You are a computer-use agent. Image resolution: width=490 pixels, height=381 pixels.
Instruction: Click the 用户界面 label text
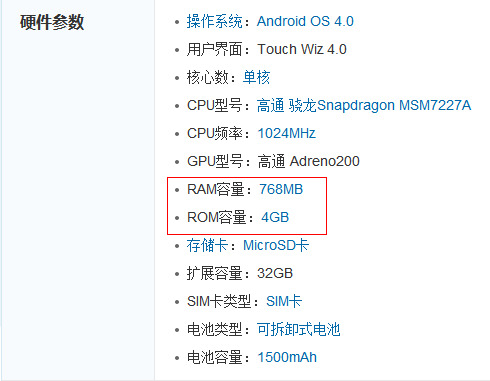(214, 49)
